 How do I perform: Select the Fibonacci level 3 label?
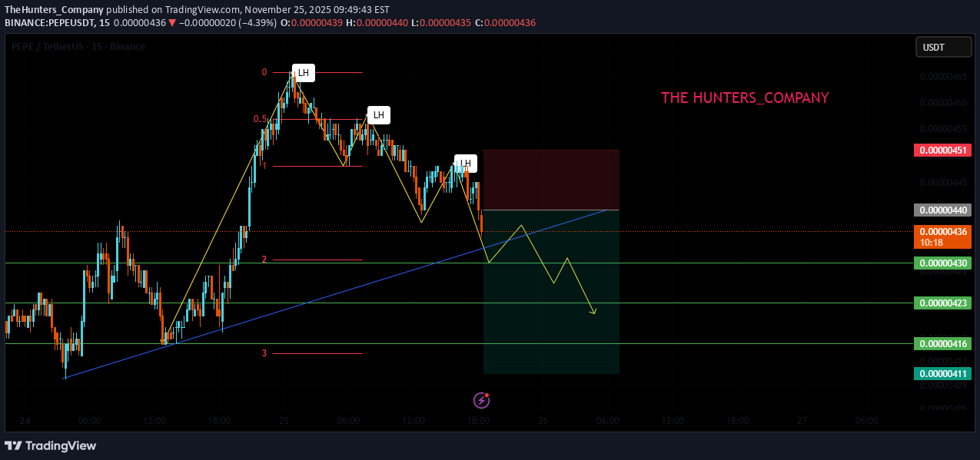(264, 353)
